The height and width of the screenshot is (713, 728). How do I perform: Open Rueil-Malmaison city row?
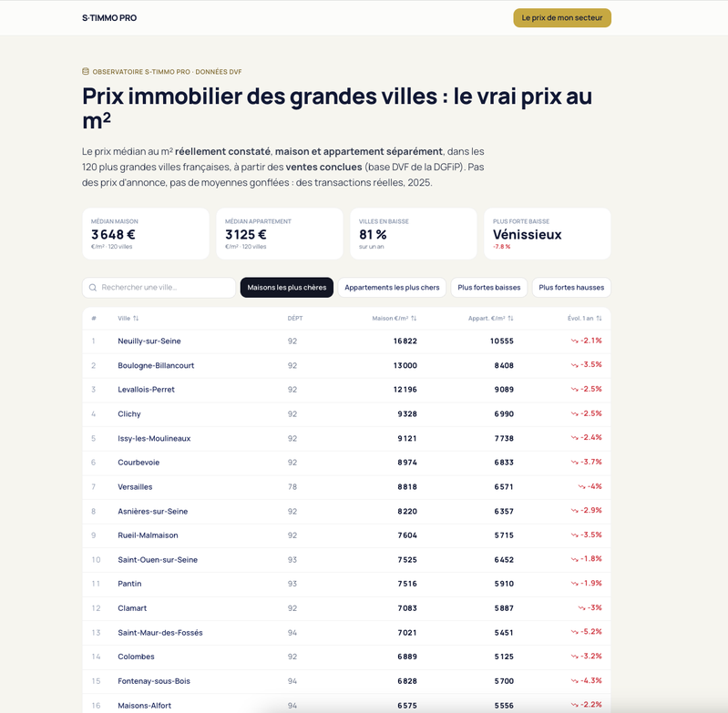[346, 535]
